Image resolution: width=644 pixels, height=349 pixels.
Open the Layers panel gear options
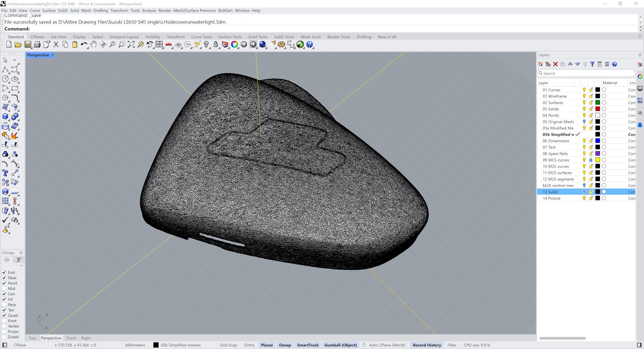(640, 55)
